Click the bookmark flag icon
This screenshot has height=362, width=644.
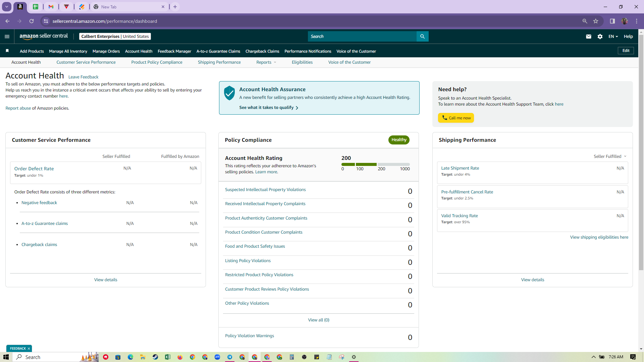click(x=7, y=51)
